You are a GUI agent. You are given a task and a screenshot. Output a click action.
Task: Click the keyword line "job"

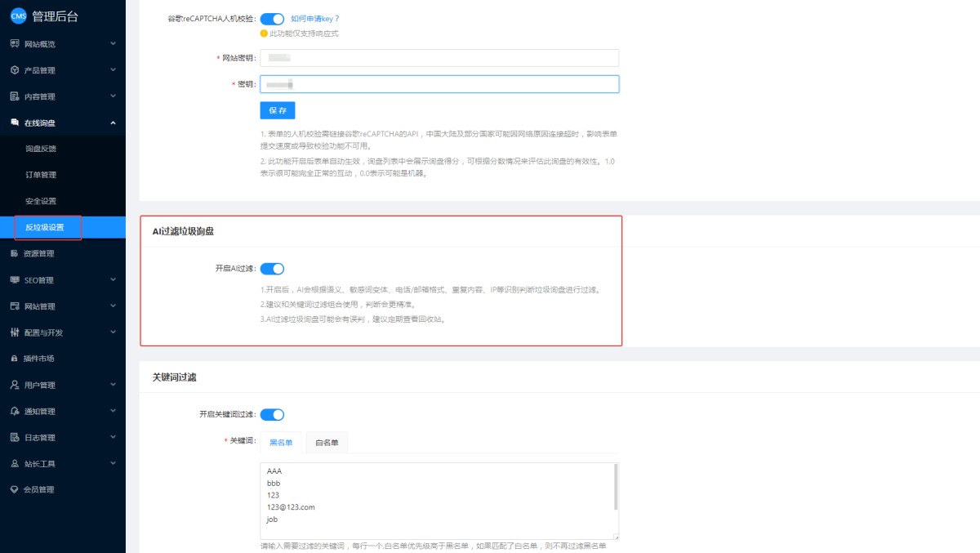273,520
